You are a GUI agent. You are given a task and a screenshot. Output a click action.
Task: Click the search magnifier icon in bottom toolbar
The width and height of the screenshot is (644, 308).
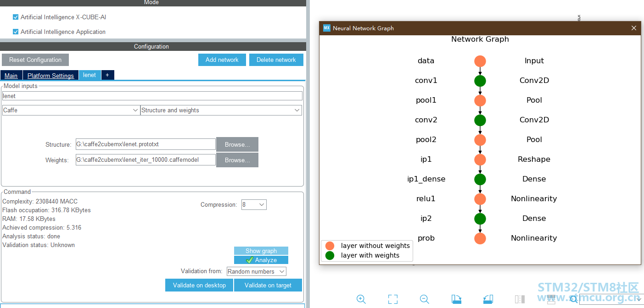pyautogui.click(x=574, y=299)
